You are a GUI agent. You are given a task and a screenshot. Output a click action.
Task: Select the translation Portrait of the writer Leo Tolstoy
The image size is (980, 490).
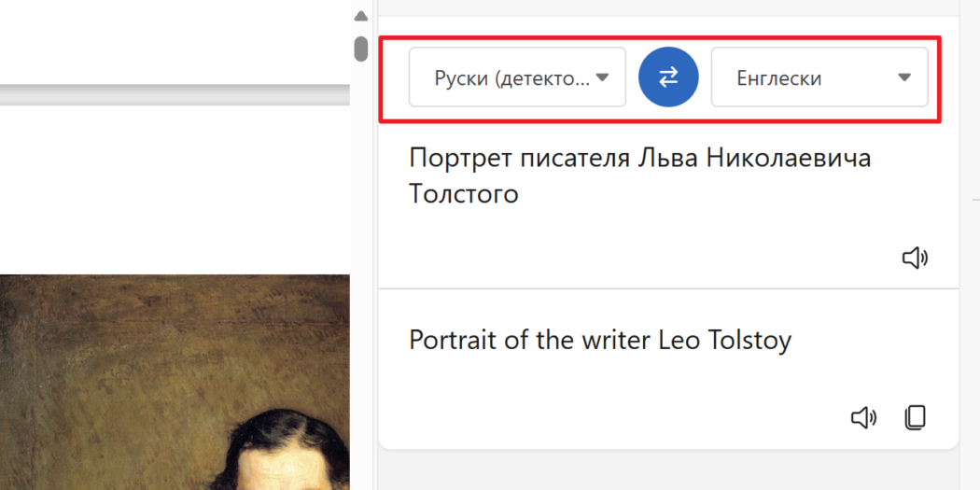pos(600,340)
